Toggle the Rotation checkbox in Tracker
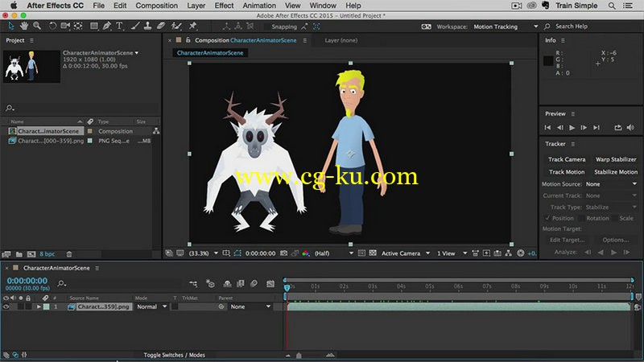This screenshot has height=362, width=644. point(581,218)
